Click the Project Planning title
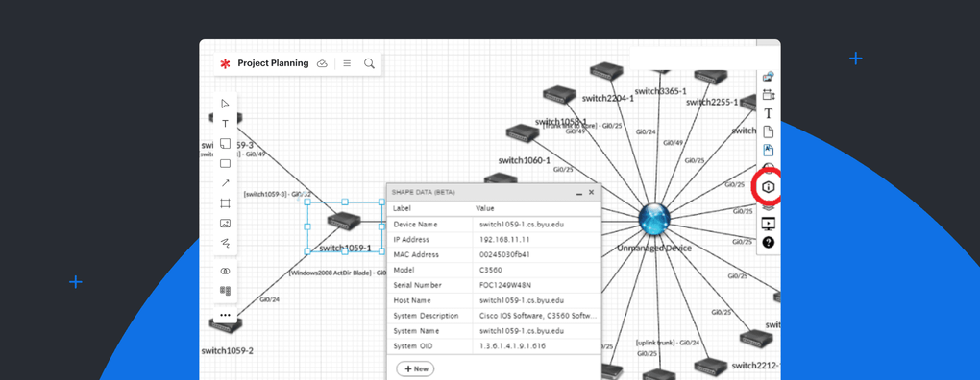The width and height of the screenshot is (980, 380). [x=273, y=63]
